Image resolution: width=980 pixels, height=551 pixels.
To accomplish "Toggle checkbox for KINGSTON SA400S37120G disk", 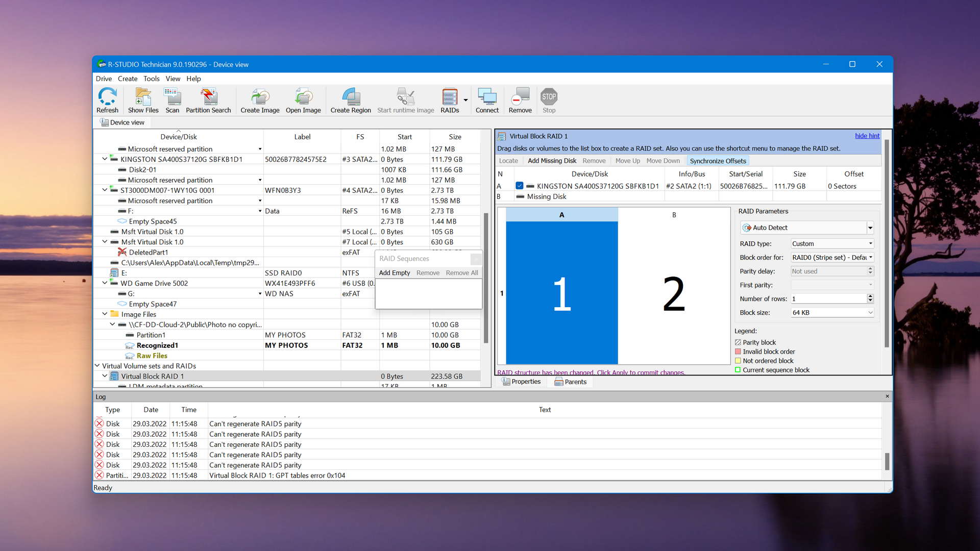I will [x=520, y=185].
